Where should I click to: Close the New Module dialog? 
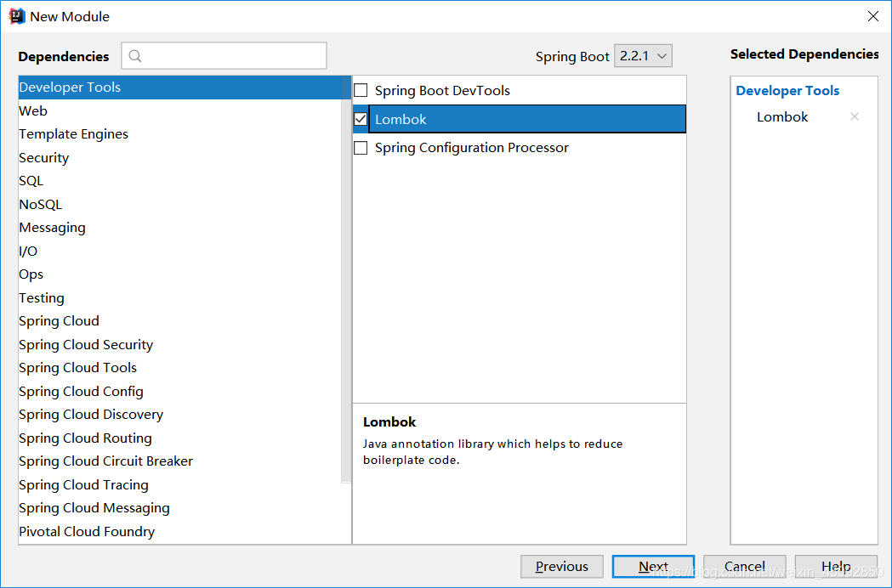click(872, 16)
